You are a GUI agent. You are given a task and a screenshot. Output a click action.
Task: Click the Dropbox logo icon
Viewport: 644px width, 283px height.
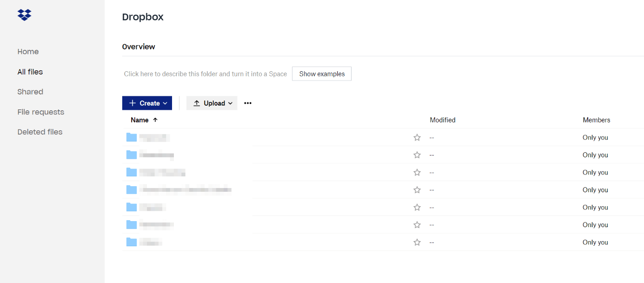coord(24,15)
